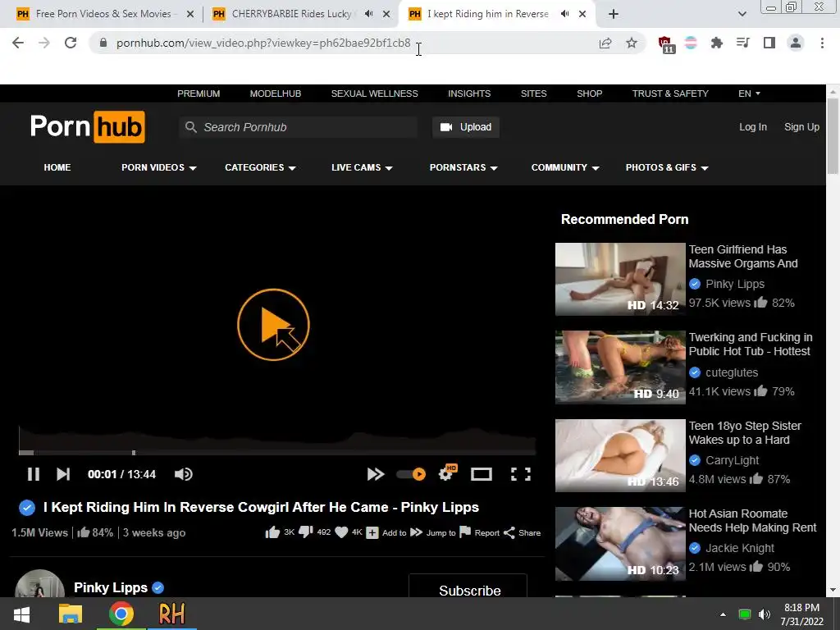
Task: Click the fast-forward double arrow icon
Action: (x=376, y=474)
